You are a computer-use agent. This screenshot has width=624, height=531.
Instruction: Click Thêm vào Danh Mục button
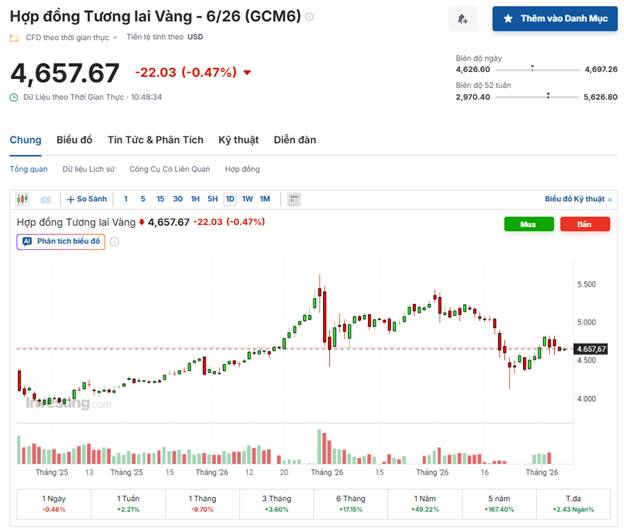[555, 18]
